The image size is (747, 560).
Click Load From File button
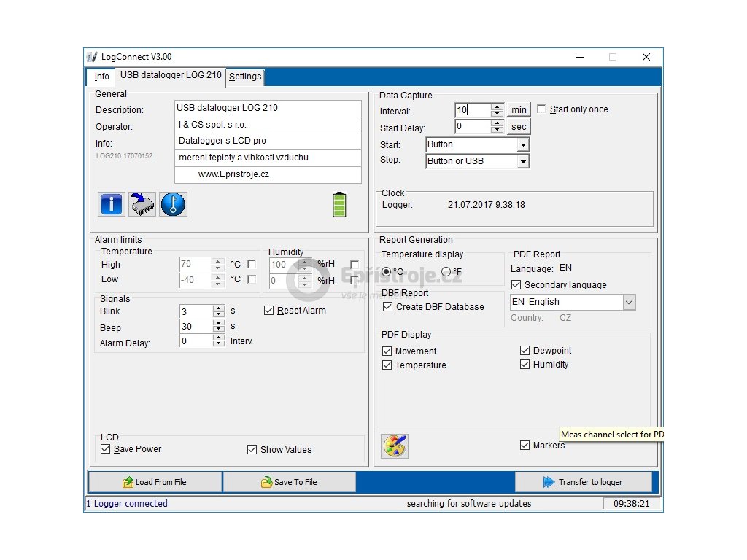[x=155, y=482]
